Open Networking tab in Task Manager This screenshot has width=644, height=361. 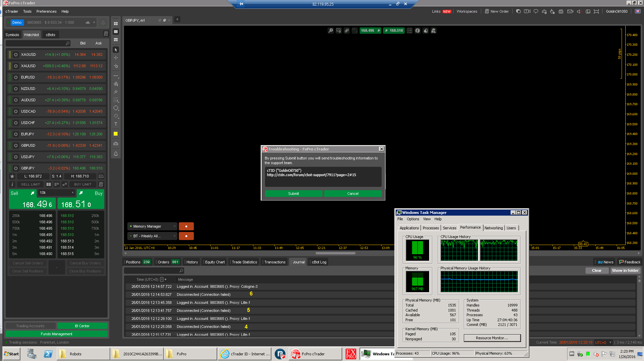[493, 228]
